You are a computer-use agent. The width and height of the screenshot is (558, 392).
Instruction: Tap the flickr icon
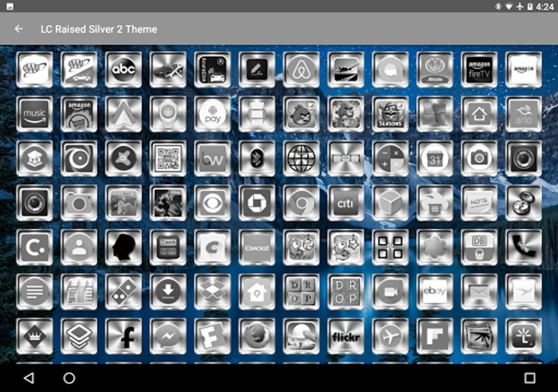[346, 336]
